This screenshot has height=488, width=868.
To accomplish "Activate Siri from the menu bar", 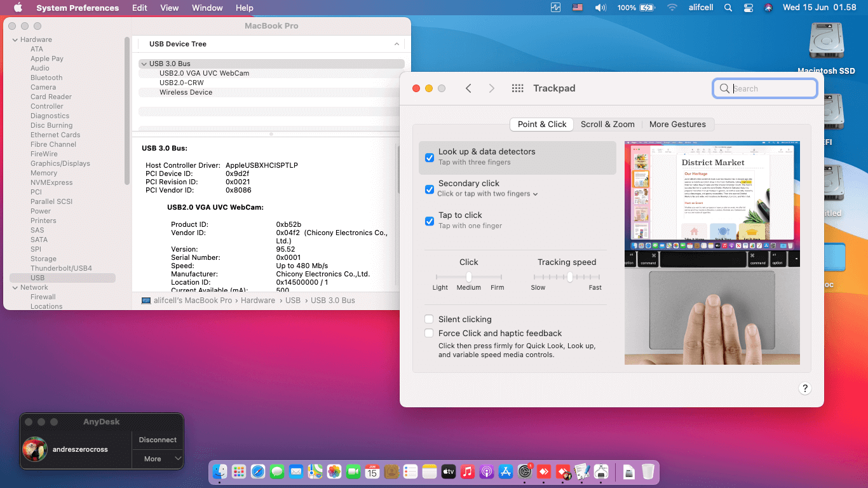I will tap(768, 8).
